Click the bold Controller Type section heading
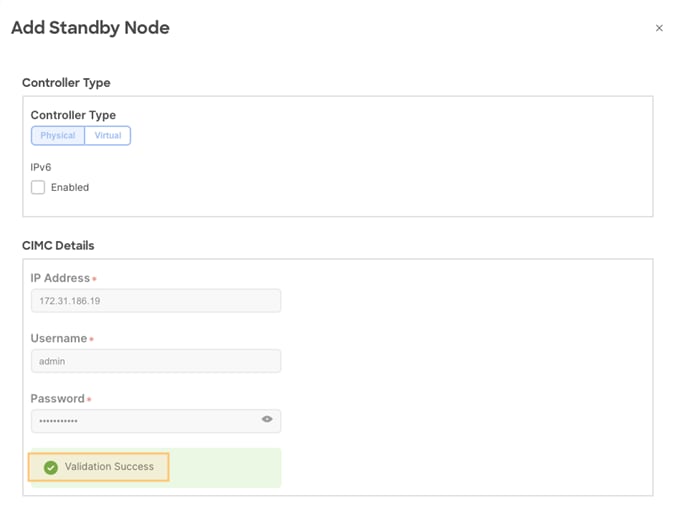 point(66,83)
